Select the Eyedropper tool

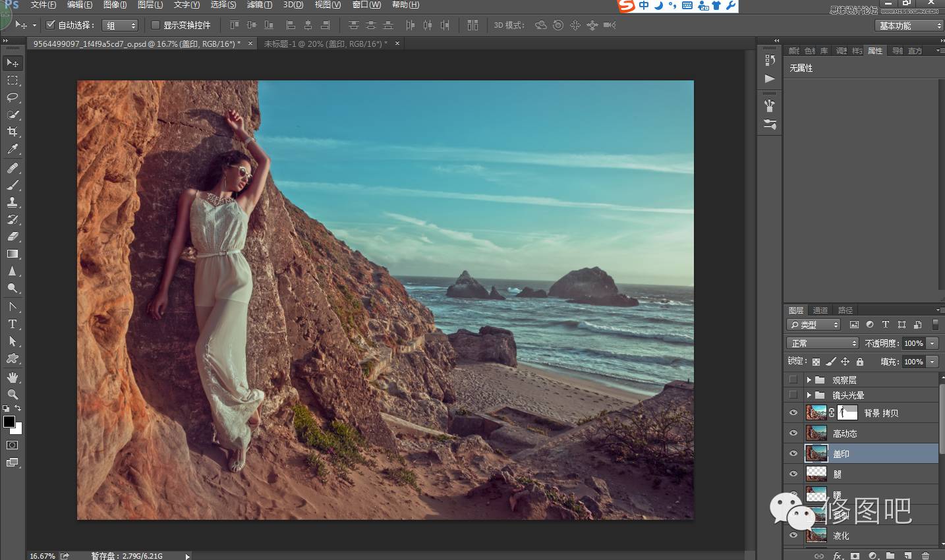pyautogui.click(x=13, y=150)
